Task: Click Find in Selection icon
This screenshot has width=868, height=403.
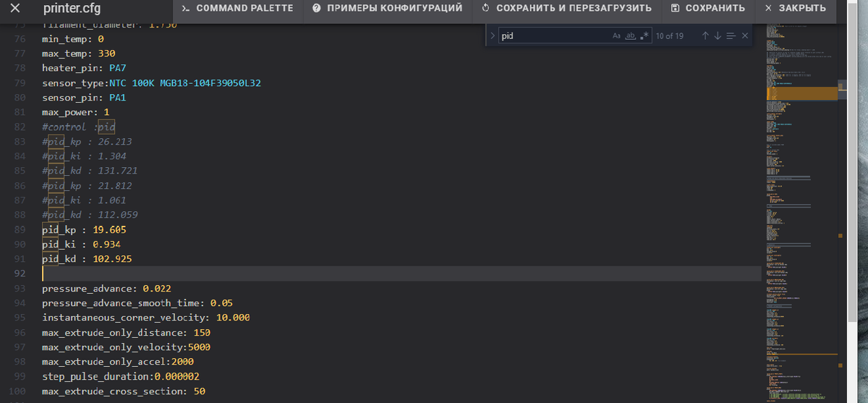Action: click(731, 35)
